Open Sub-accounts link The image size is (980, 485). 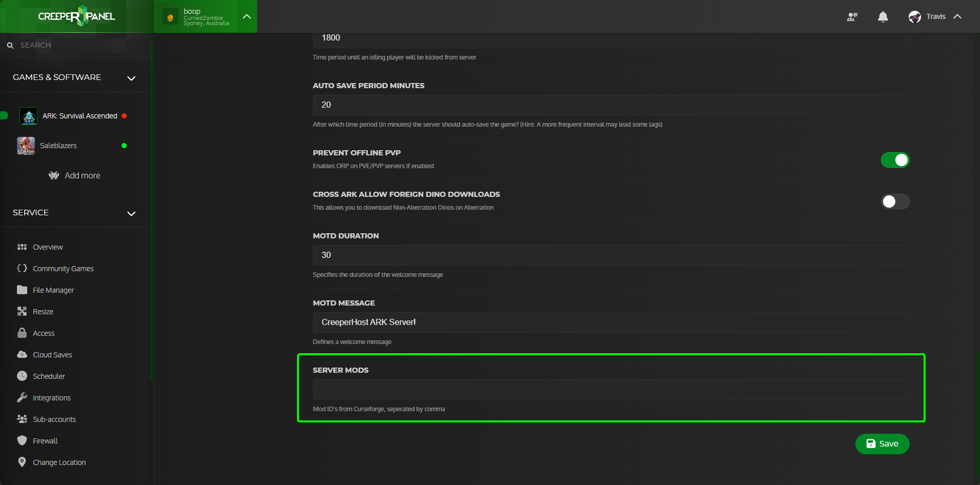point(54,419)
